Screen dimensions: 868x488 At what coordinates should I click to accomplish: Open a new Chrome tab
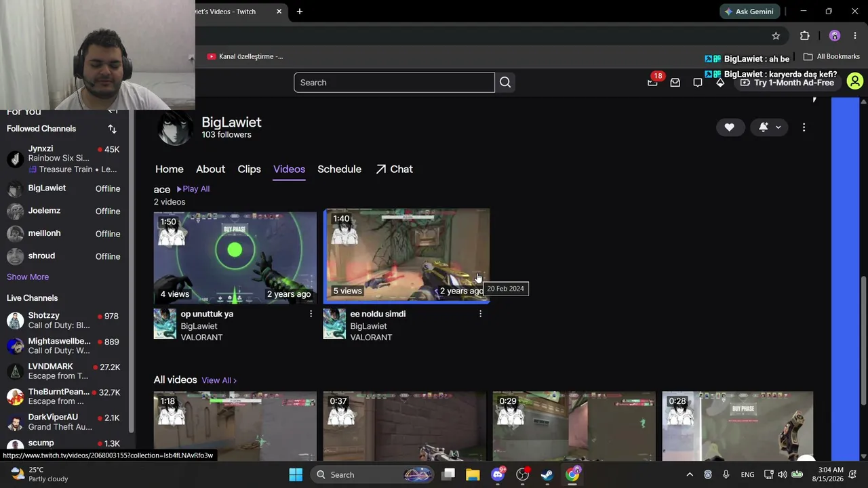click(300, 12)
